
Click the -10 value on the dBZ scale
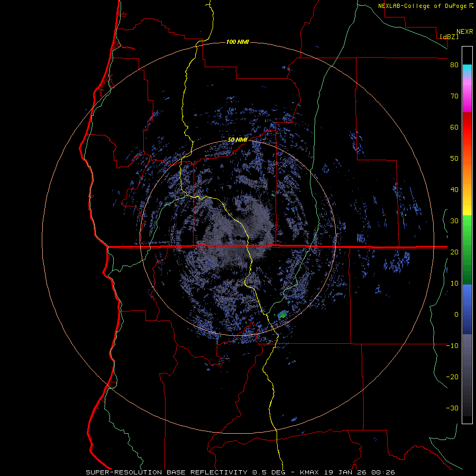(x=452, y=346)
